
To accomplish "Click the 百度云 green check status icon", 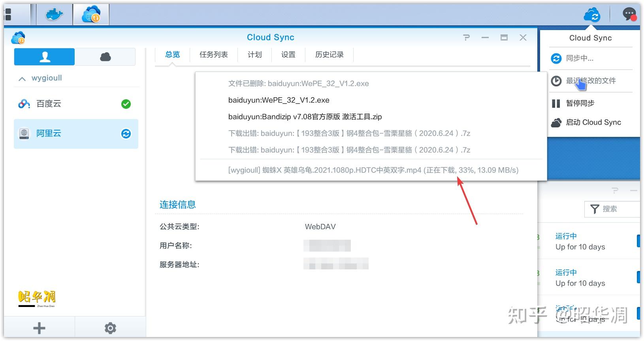I will pos(126,104).
